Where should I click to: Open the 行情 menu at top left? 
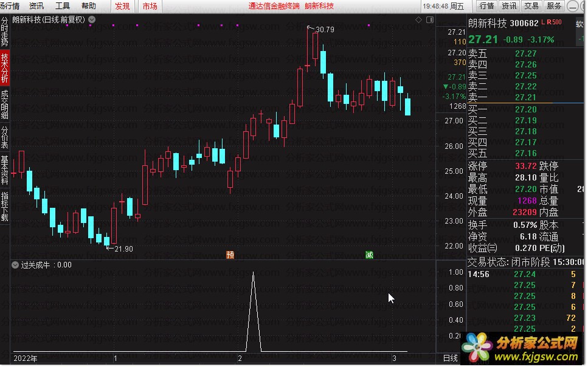click(10, 6)
